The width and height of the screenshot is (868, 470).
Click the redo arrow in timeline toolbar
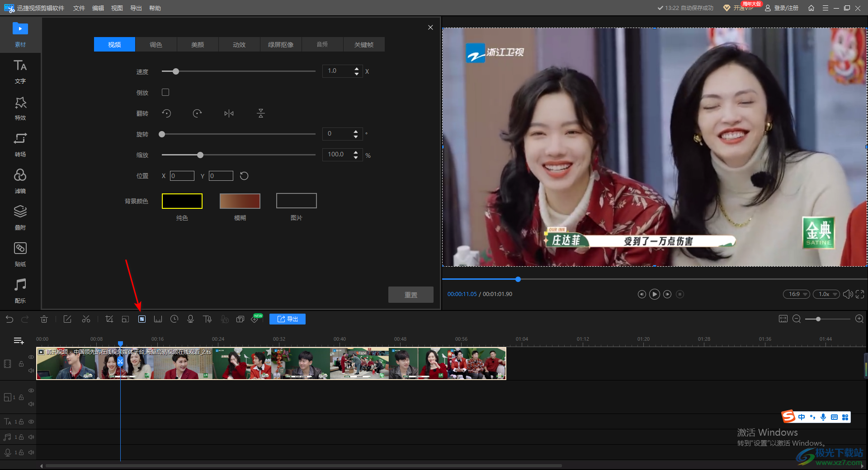(25, 319)
